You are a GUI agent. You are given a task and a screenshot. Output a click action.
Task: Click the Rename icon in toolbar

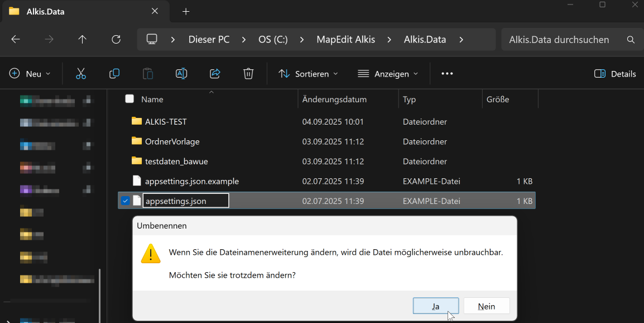pos(181,74)
